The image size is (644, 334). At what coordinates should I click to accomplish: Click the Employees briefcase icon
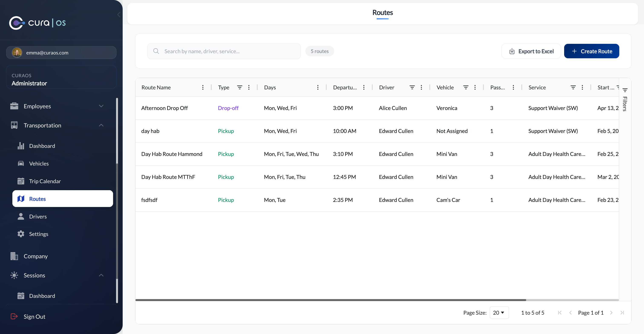(14, 106)
